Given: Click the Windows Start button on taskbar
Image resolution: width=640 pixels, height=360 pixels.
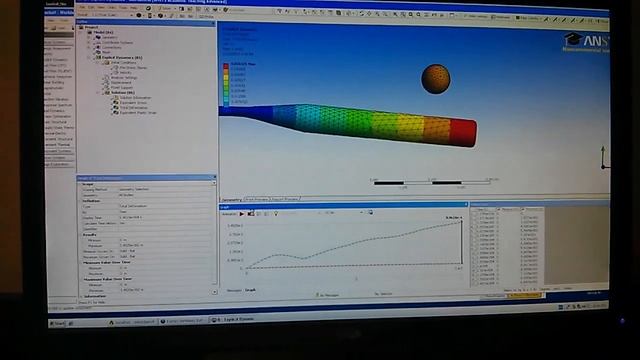Looking at the screenshot, I should tap(58, 323).
